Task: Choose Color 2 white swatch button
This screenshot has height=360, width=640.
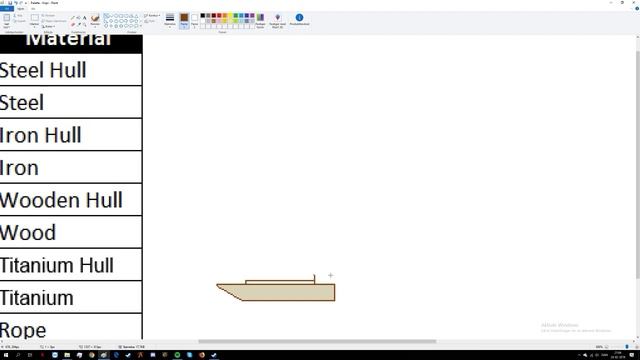Action: click(195, 20)
